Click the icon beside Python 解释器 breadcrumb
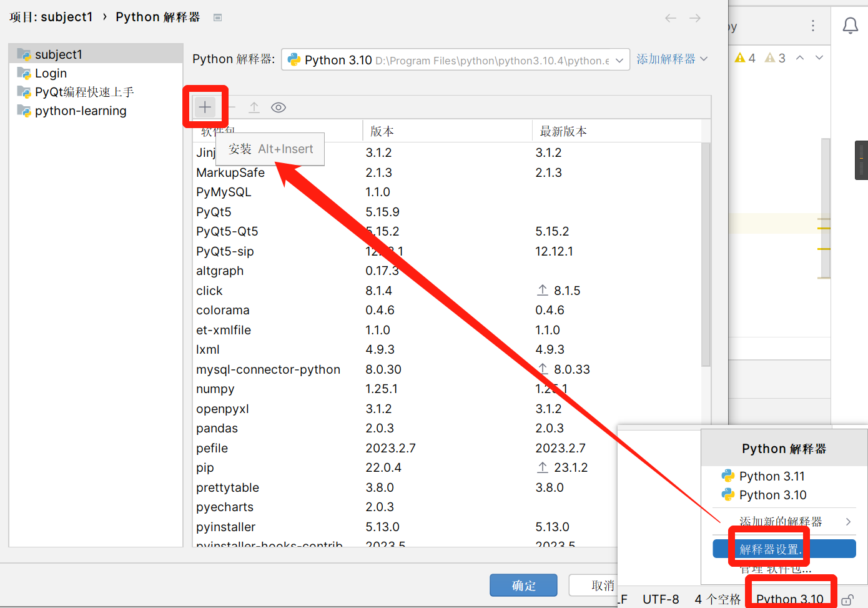The image size is (868, 608). pos(217,17)
